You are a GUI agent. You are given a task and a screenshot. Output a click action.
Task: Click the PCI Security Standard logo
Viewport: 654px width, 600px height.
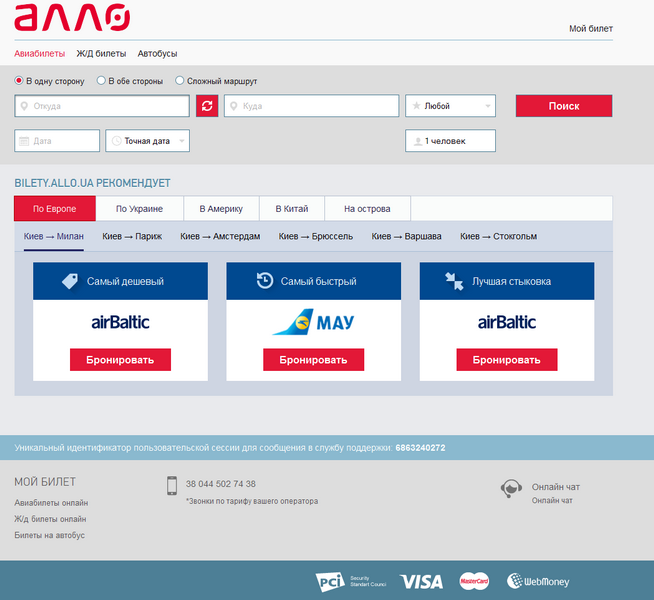(x=351, y=582)
